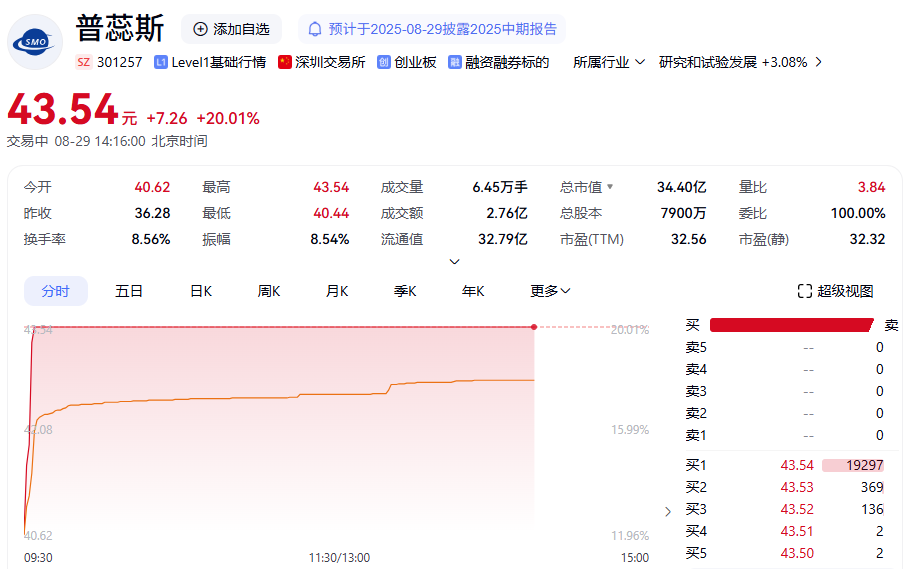Click the +20.01% change percentage

(x=228, y=118)
